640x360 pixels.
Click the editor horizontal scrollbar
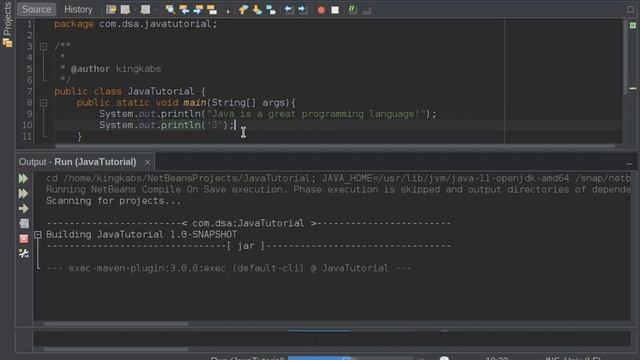(335, 146)
